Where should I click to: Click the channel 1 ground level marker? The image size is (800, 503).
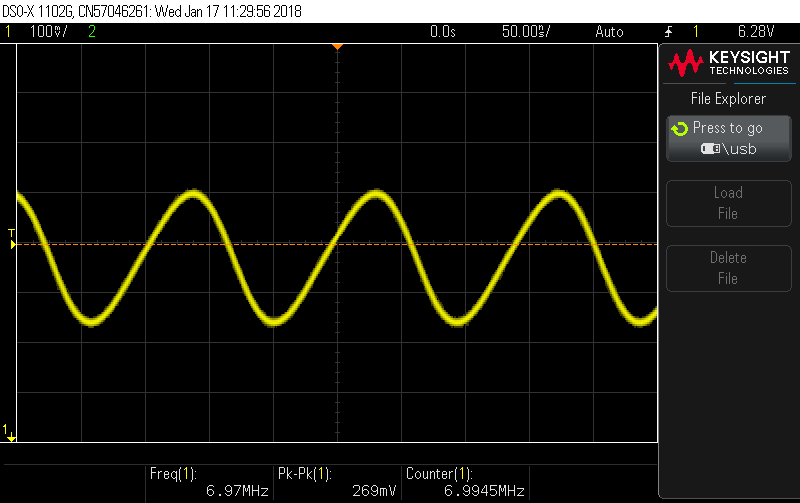point(10,432)
